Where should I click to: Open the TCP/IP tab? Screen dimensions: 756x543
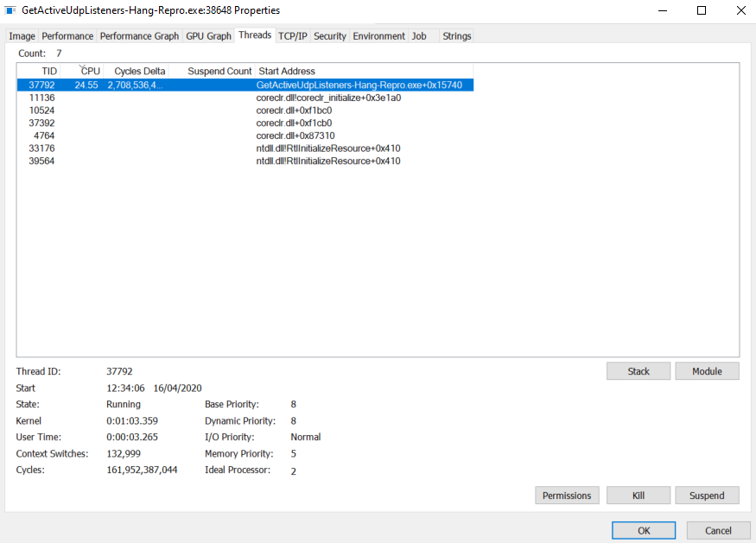tap(292, 36)
